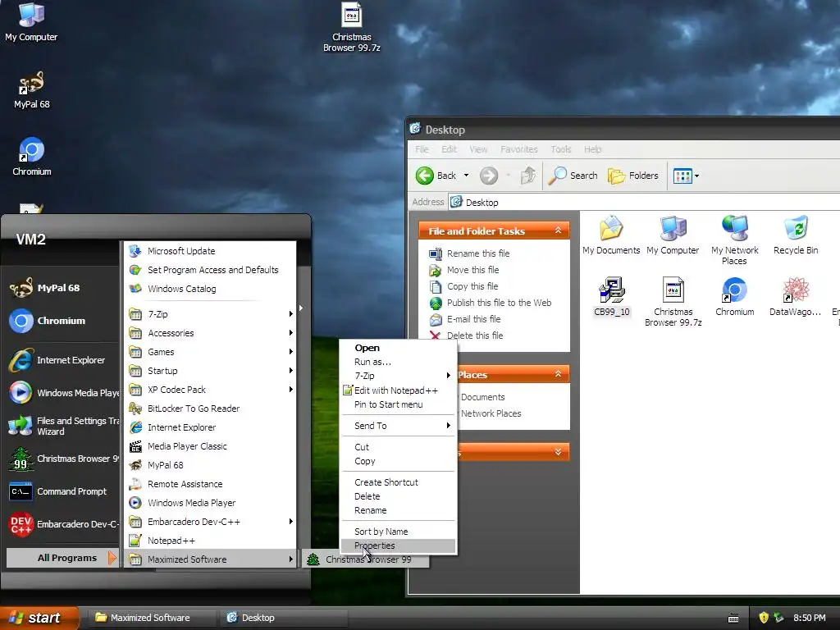Screen dimensions: 840x630
Task: Open Files and Settings Transfer Wizard
Action: coord(62,426)
